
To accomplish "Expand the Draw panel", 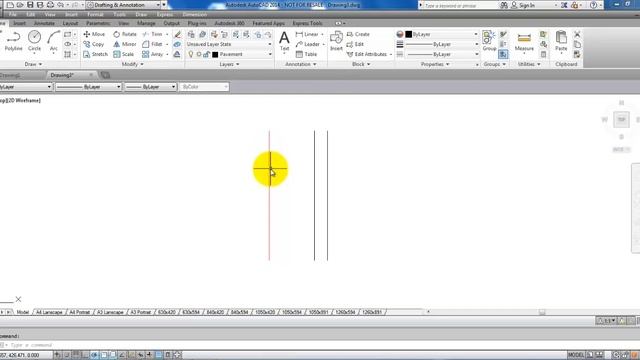I will point(33,64).
